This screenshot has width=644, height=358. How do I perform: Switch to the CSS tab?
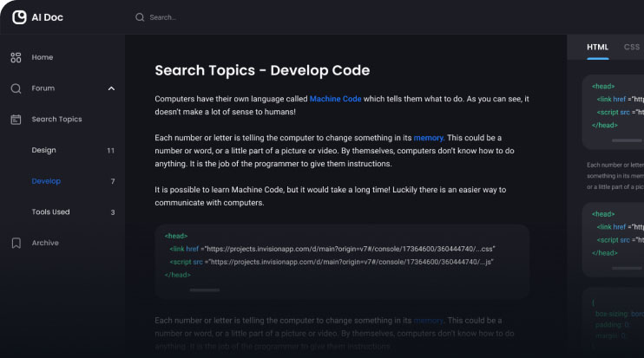point(631,47)
